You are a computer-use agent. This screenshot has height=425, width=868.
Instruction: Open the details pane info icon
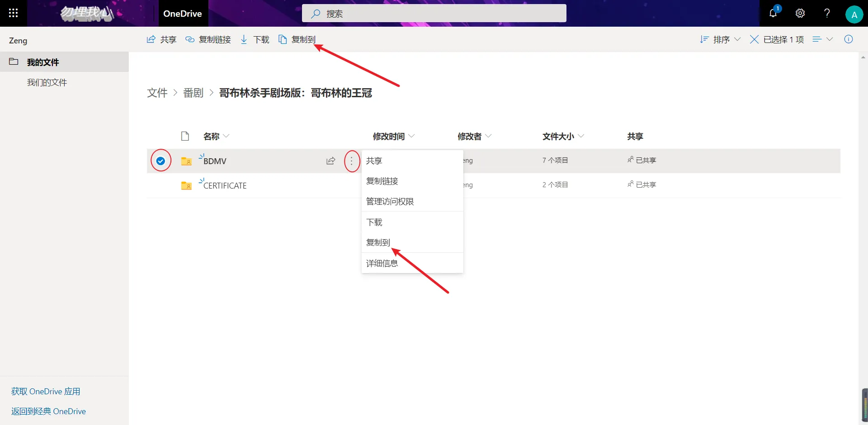pos(849,39)
